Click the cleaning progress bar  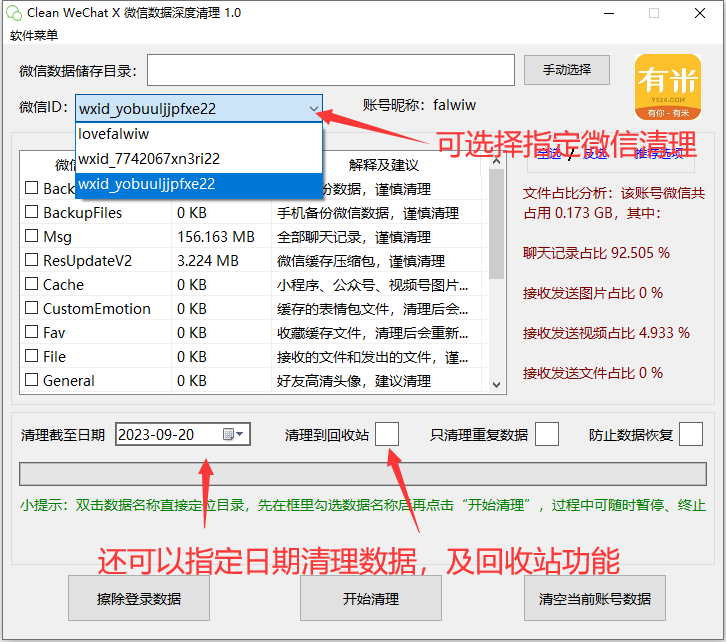point(363,474)
